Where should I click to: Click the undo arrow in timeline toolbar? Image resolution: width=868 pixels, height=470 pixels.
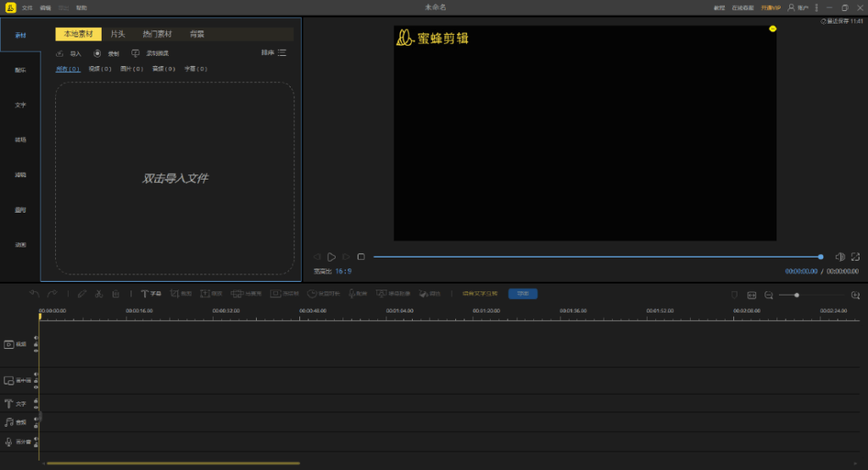(35, 294)
